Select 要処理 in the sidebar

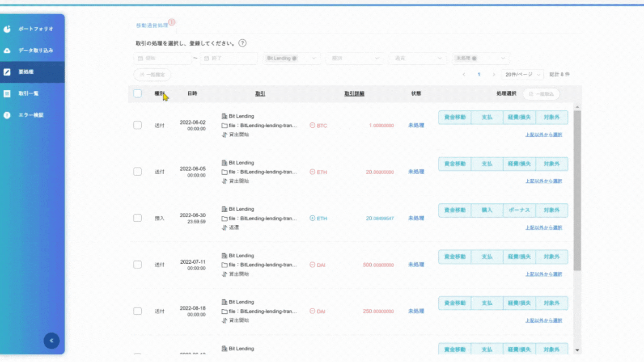[32, 72]
